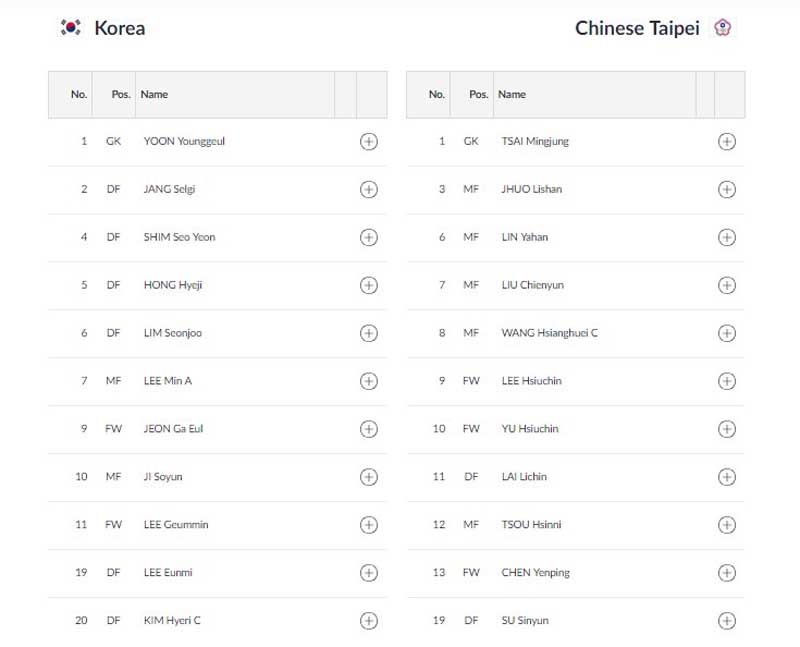Screen dimensions: 800x647
Task: Open plus icon for JI Soyun
Action: [369, 477]
